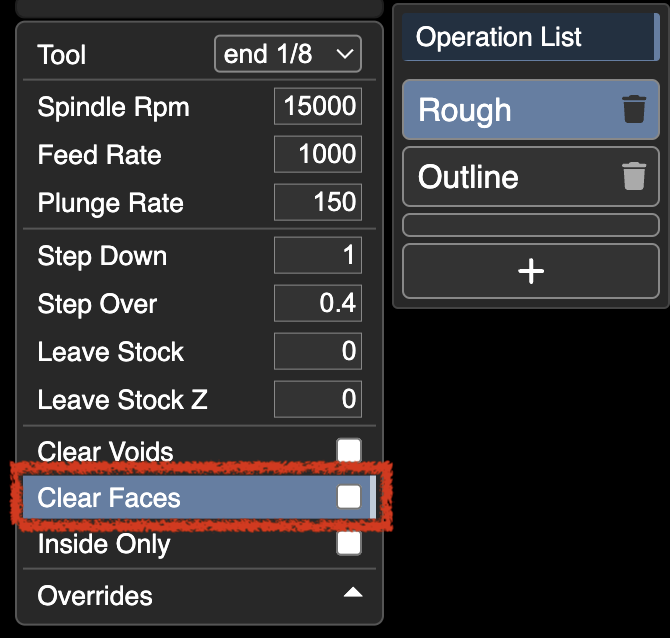Check the Inside Only option
The width and height of the screenshot is (670, 638).
tap(349, 543)
